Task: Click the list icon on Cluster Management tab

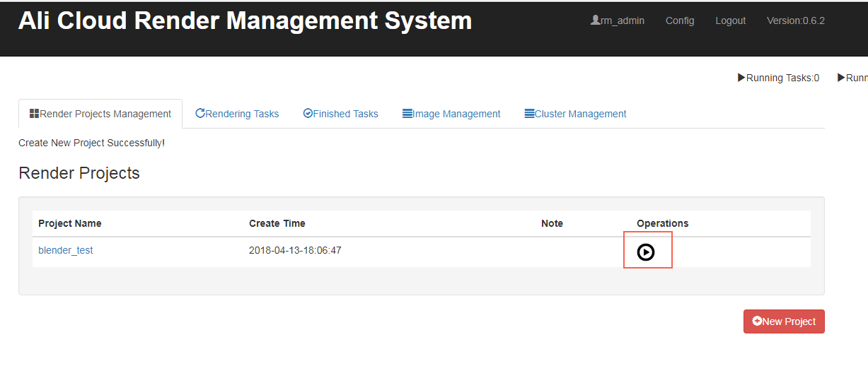Action: click(529, 113)
